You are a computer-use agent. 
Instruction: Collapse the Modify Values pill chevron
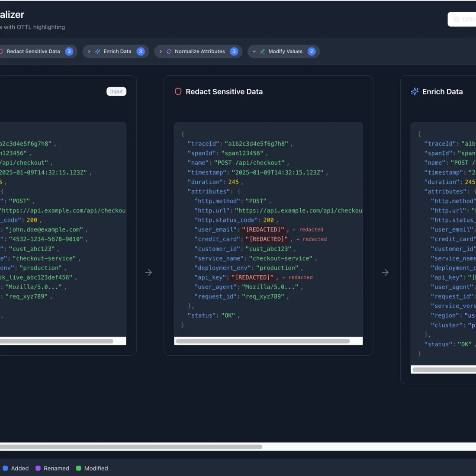click(254, 51)
